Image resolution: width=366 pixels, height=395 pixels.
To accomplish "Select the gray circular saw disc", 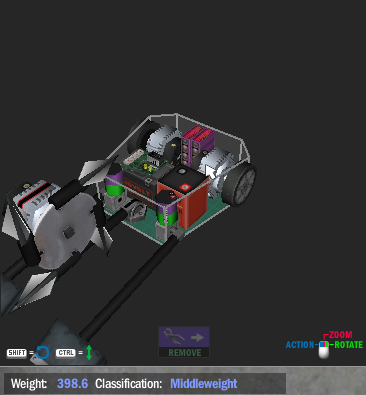I will (63, 232).
